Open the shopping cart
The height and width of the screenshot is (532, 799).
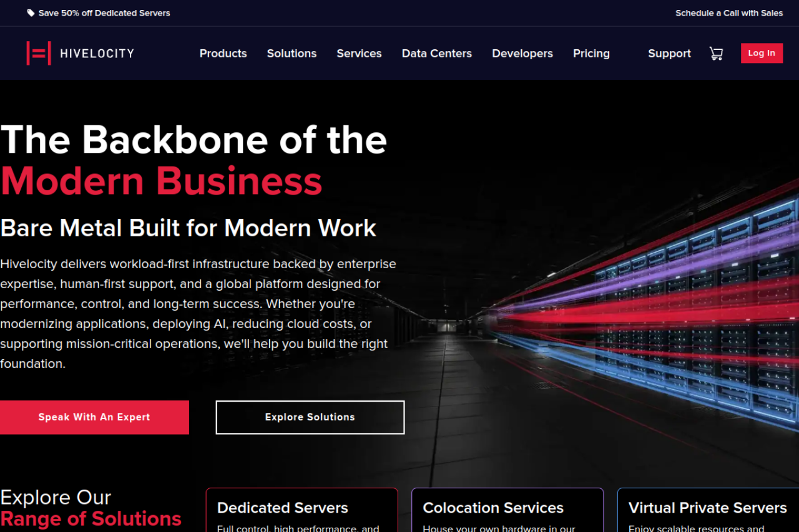[x=716, y=54]
